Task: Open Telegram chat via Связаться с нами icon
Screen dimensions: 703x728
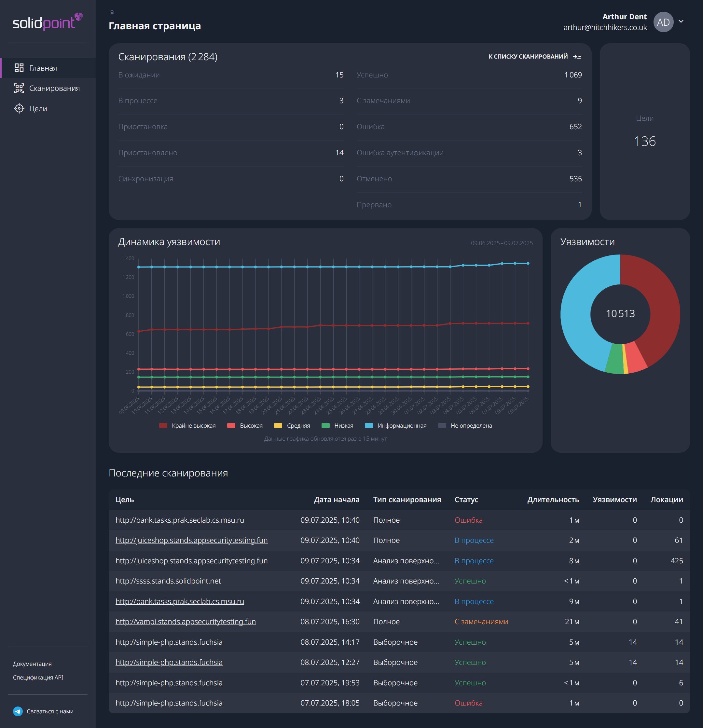Action: point(18,711)
